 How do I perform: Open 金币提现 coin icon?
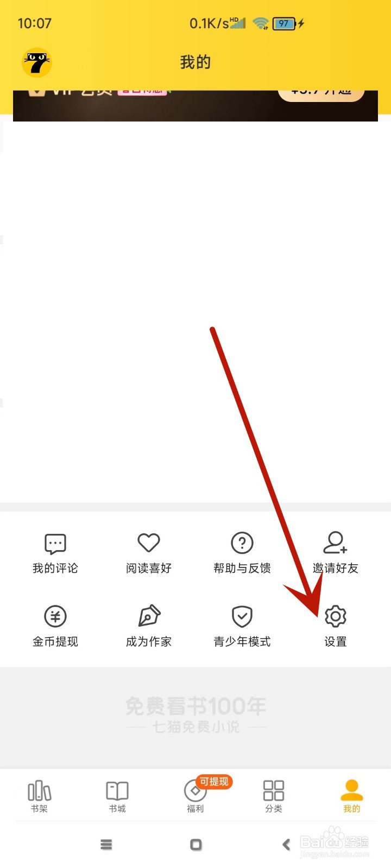click(x=55, y=616)
